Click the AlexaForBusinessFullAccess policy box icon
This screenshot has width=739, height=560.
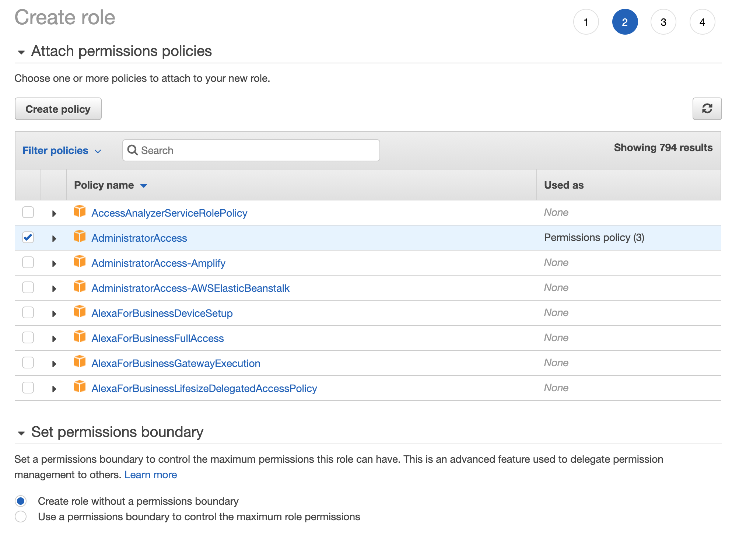tap(79, 337)
